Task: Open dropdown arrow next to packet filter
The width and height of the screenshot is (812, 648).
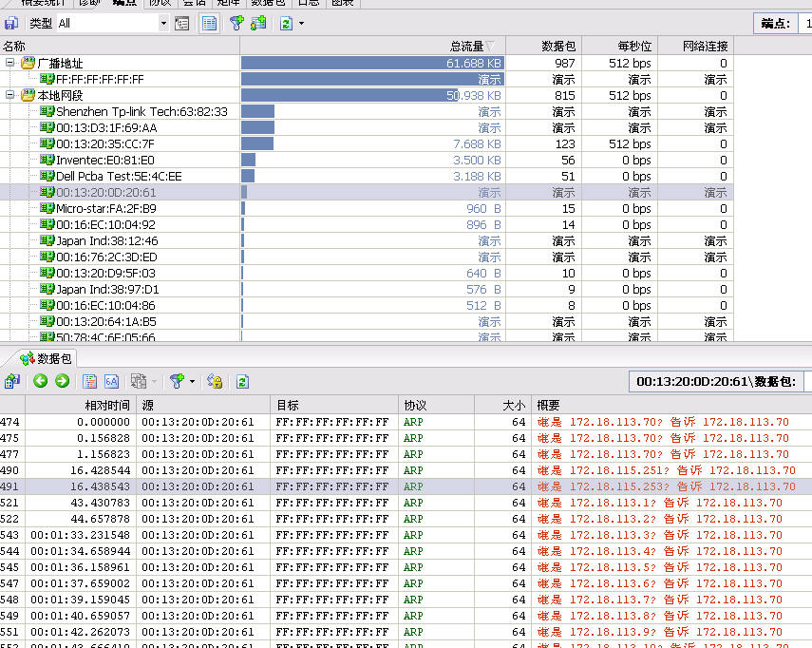Action: click(x=191, y=381)
